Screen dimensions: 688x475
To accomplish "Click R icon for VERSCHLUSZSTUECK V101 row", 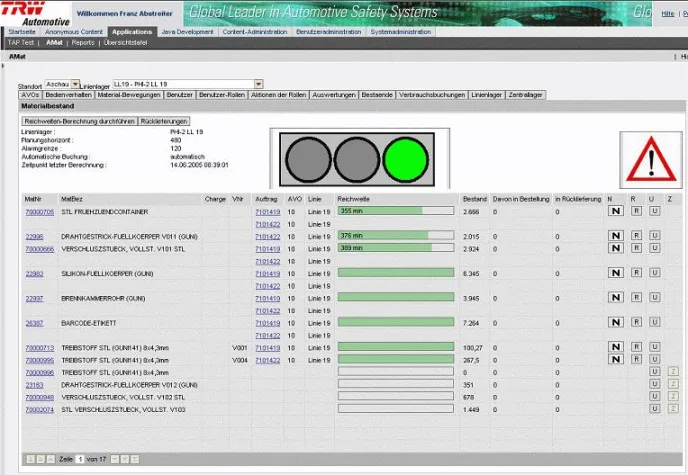I will pyautogui.click(x=634, y=248).
